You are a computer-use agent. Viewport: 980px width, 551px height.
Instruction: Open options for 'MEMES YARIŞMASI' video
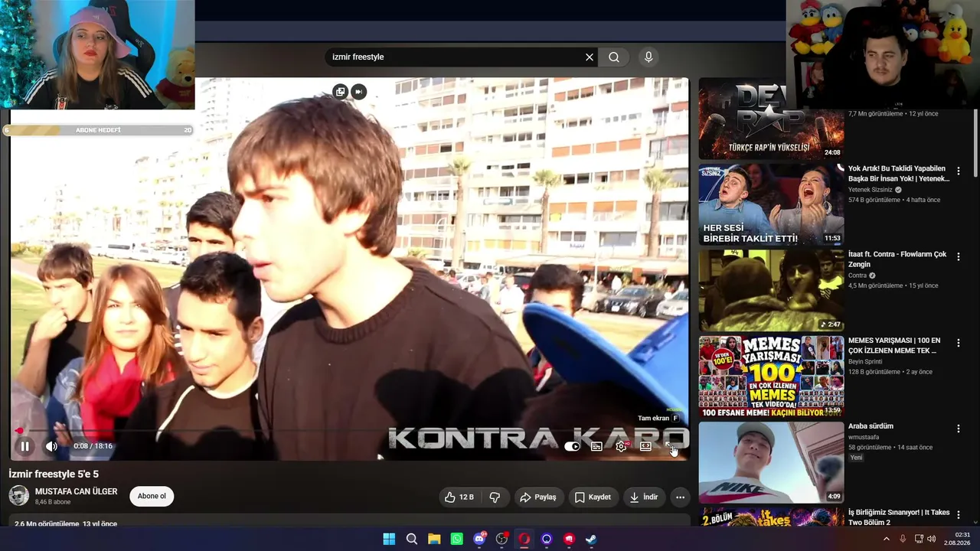(x=958, y=343)
